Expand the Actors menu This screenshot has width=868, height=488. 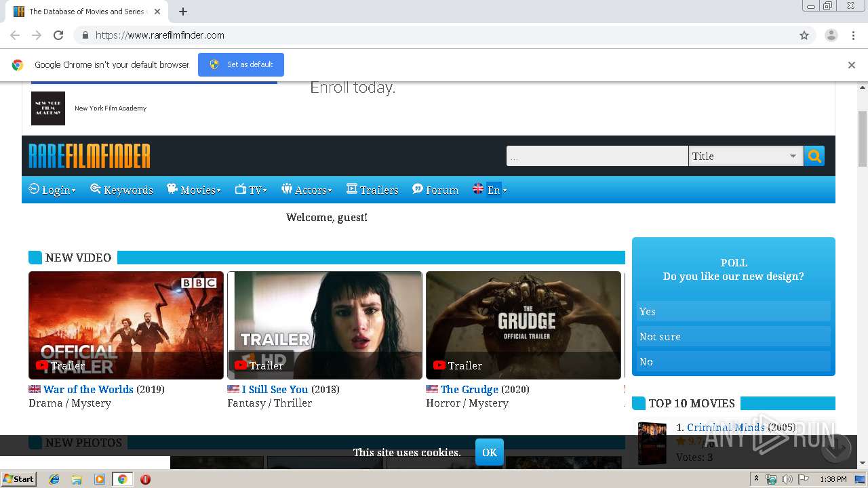click(x=307, y=190)
